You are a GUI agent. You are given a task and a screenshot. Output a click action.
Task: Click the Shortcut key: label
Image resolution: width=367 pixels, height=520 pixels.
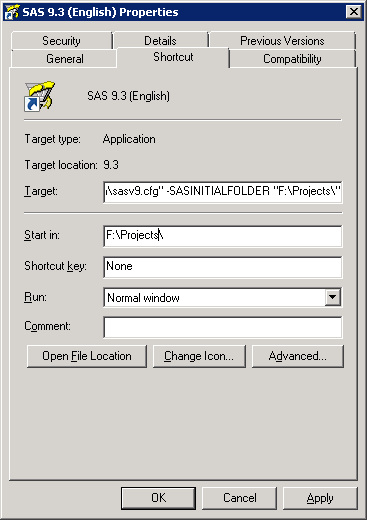click(55, 266)
